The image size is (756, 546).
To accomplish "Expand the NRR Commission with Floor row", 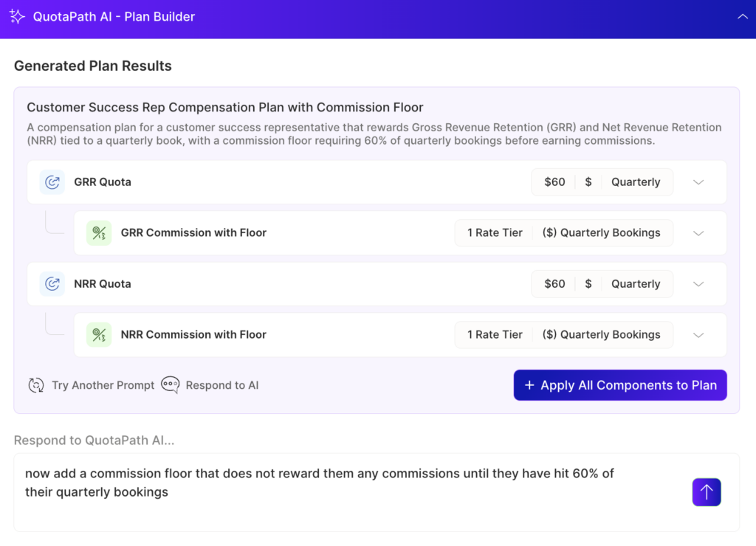I will tap(698, 334).
